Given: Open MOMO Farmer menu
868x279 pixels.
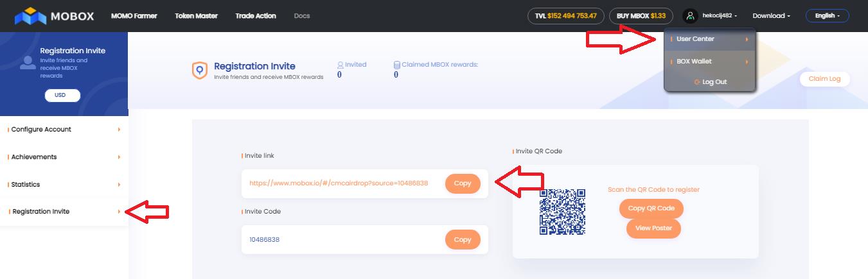Looking at the screenshot, I should tap(134, 16).
